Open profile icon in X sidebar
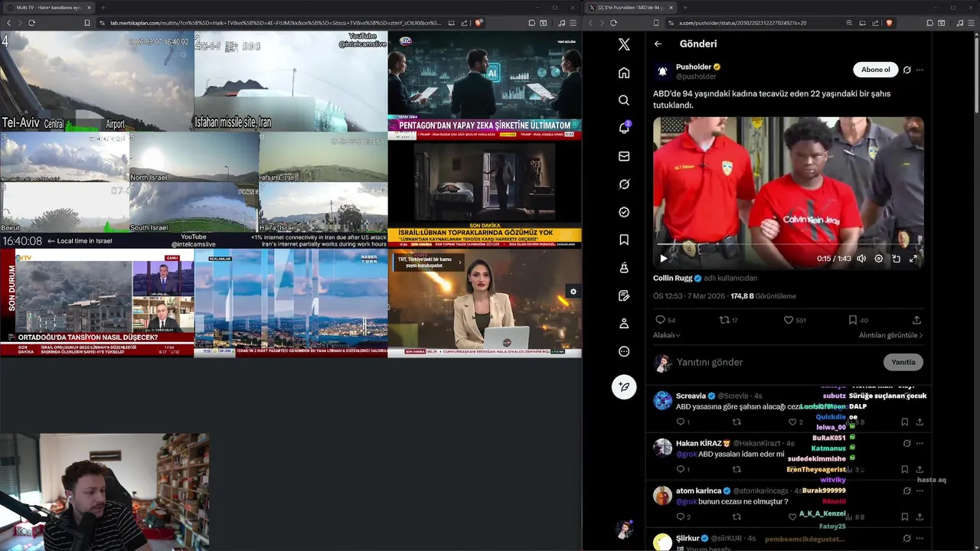The width and height of the screenshot is (980, 551). (x=624, y=324)
